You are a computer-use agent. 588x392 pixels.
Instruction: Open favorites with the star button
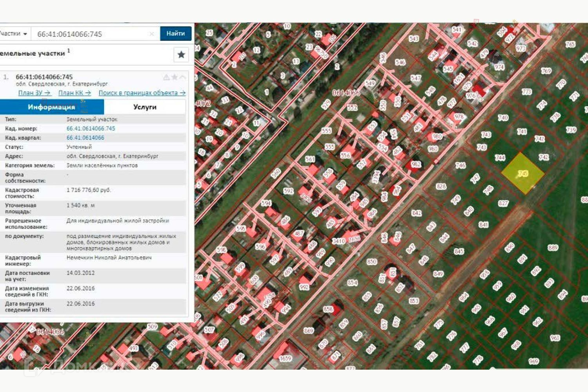181,54
